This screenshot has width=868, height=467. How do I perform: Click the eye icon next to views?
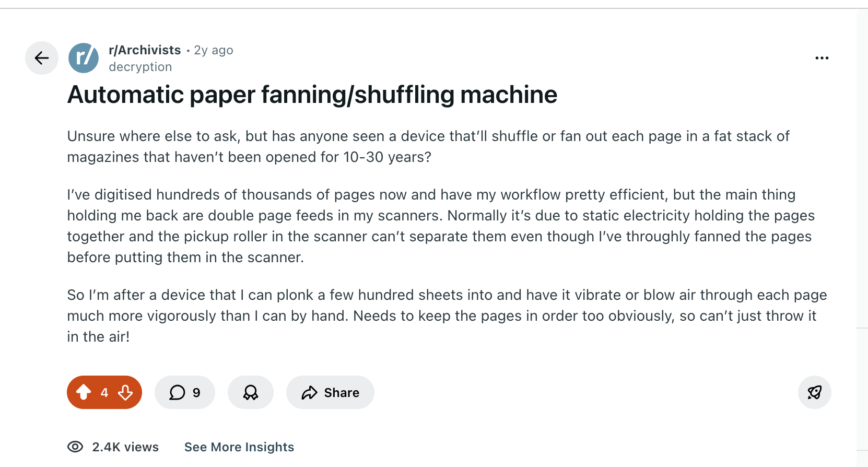click(75, 447)
